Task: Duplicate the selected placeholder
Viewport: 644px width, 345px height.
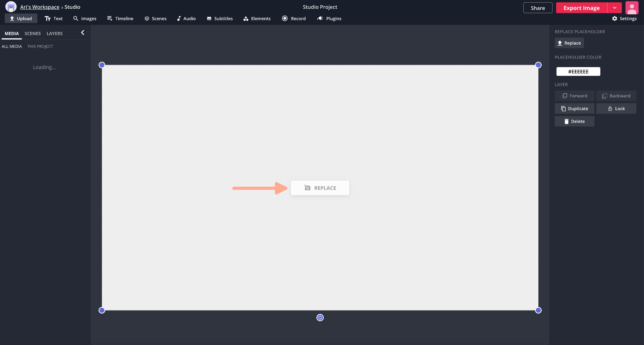Action: [574, 108]
